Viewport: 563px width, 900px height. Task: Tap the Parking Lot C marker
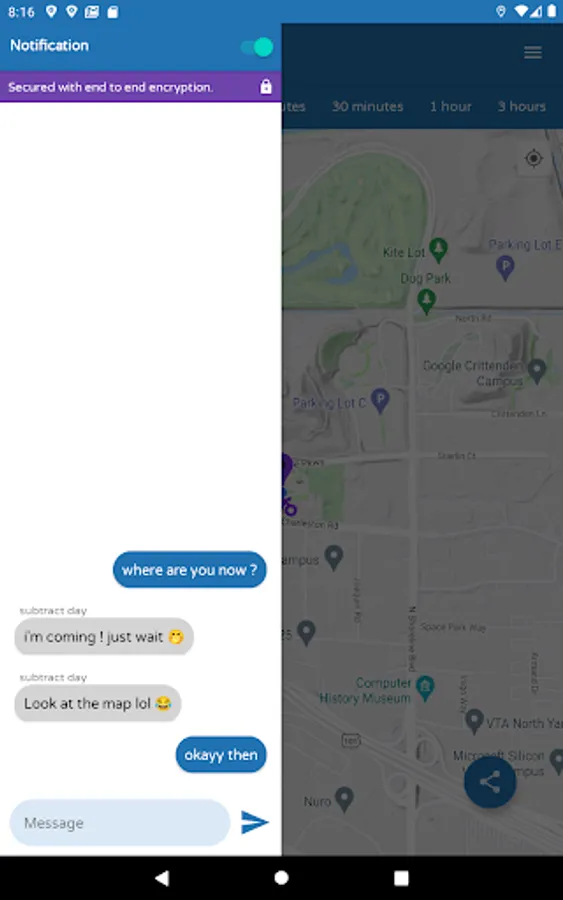(x=380, y=400)
